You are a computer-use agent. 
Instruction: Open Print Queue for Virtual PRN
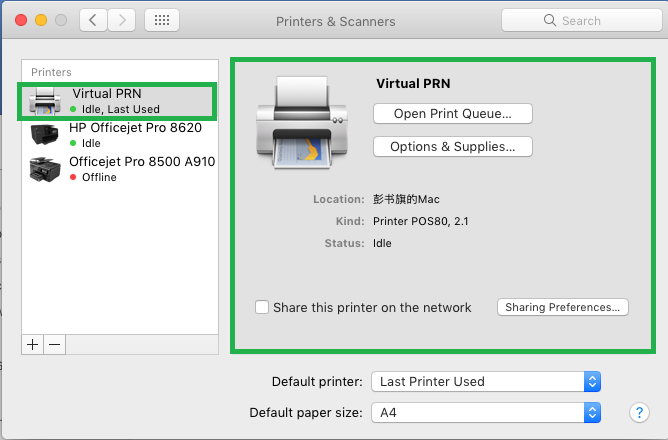[x=453, y=114]
